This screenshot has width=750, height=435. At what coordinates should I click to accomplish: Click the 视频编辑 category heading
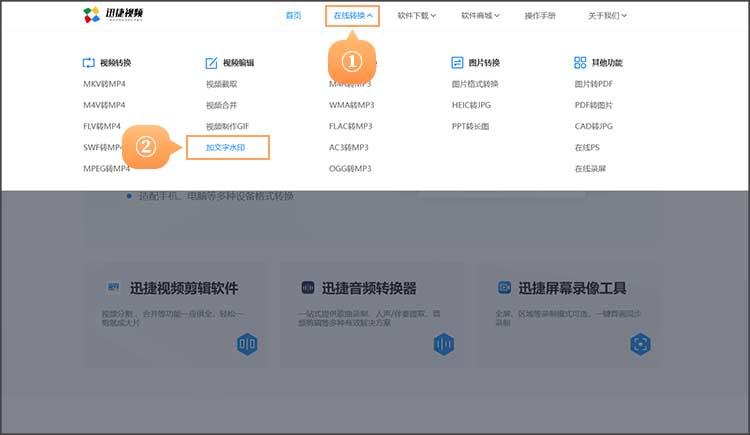[238, 63]
